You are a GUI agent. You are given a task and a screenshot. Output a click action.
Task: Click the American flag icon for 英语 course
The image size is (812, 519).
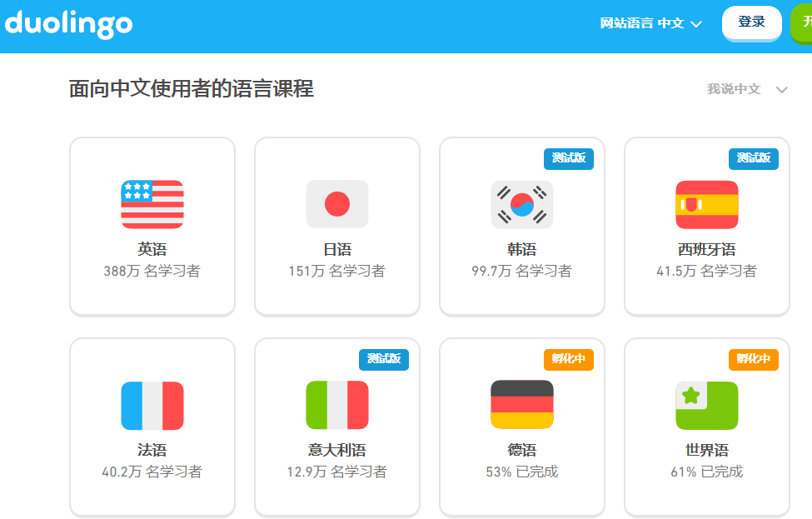(x=152, y=203)
